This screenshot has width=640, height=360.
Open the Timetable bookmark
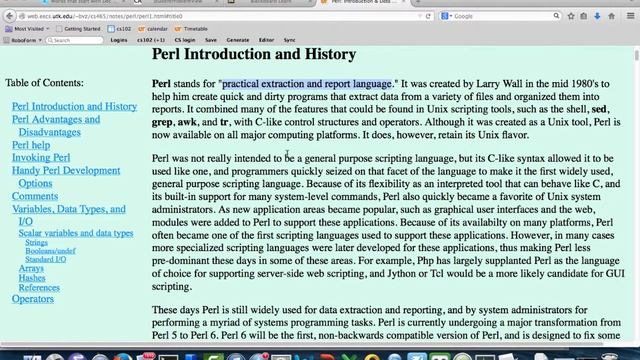tap(191, 29)
